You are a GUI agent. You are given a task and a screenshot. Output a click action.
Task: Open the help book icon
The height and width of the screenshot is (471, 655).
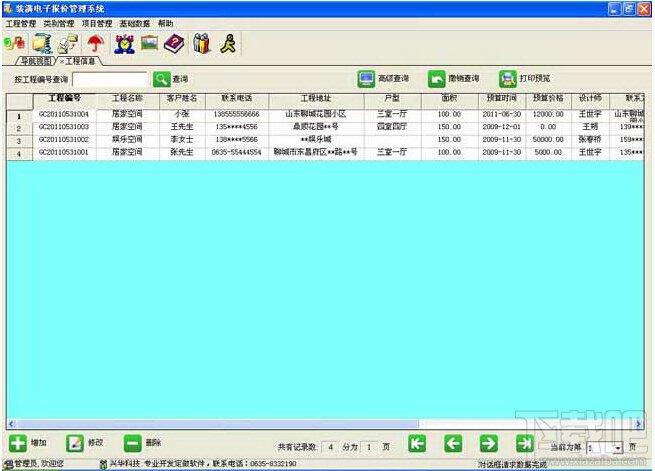(174, 44)
